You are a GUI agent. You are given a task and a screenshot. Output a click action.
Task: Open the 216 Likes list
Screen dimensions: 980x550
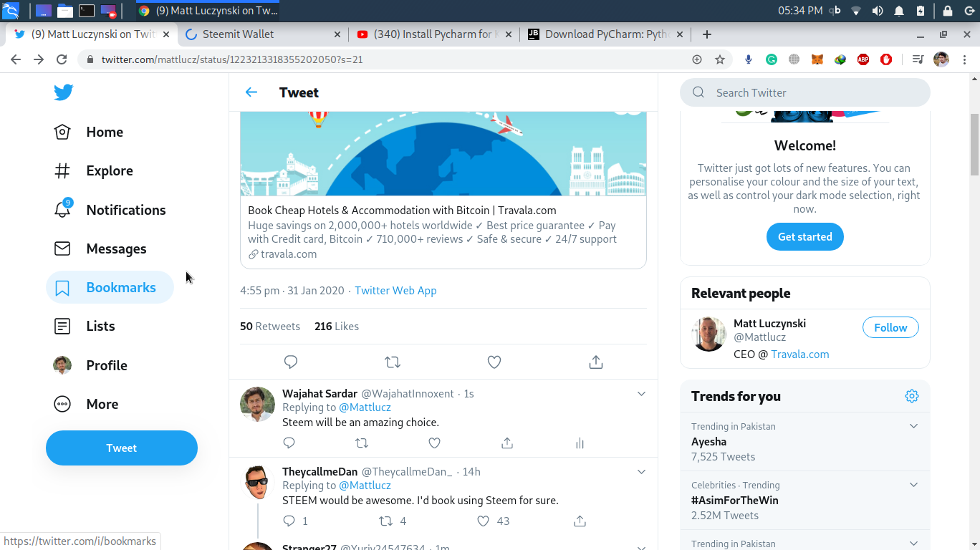[x=337, y=327]
